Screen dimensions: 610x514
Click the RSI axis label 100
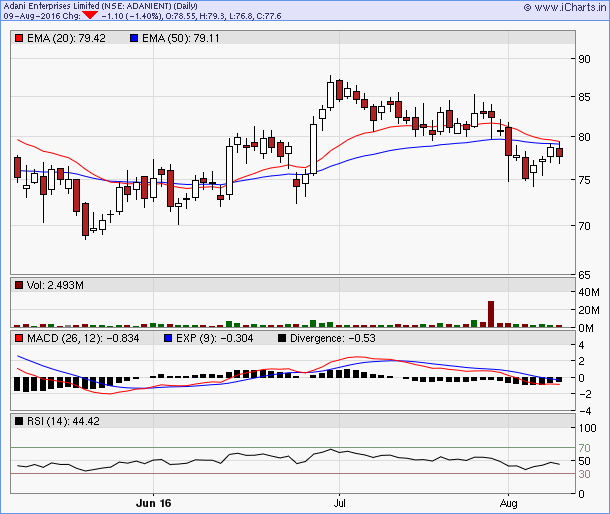point(587,428)
